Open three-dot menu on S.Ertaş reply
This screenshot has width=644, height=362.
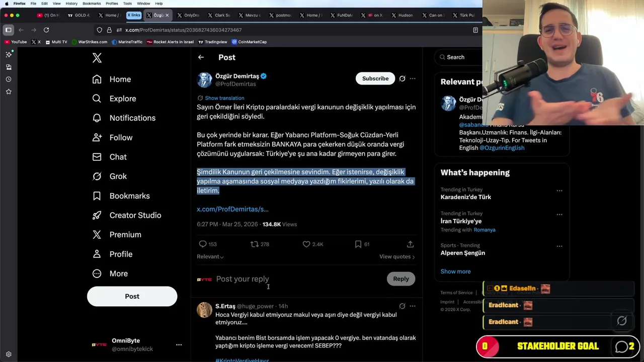tap(413, 306)
